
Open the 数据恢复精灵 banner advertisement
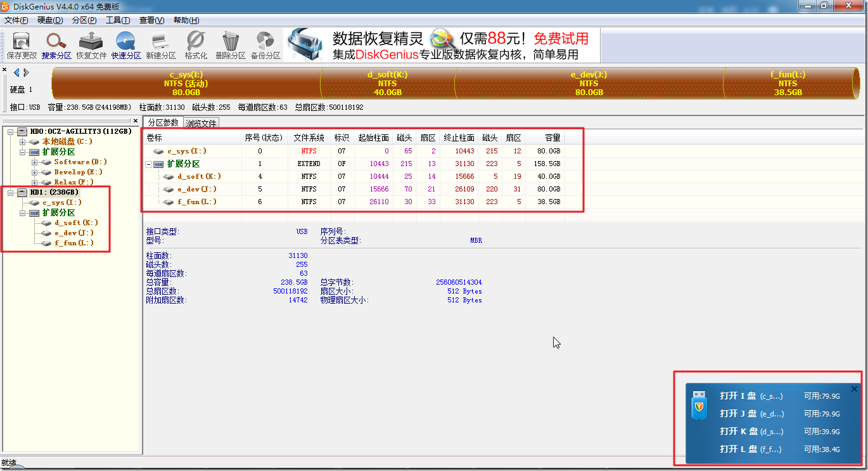442,46
